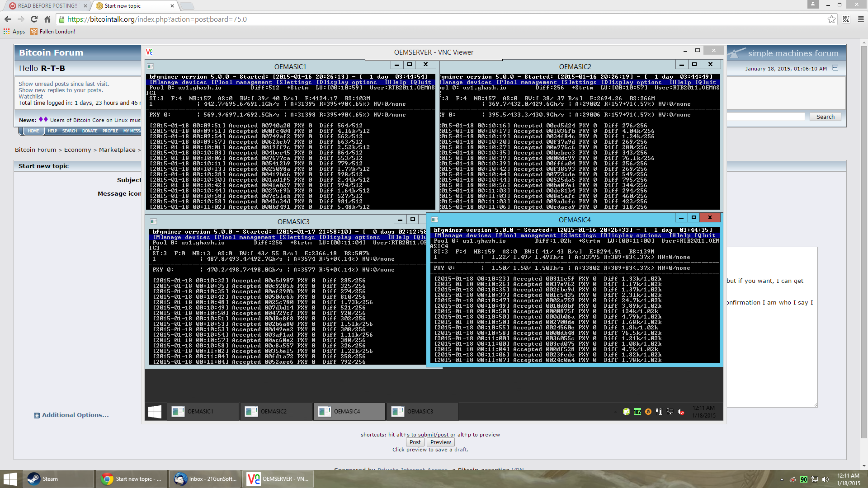The height and width of the screenshot is (488, 868).
Task: Select OEMASIC2 in the remote taskbar
Action: [x=274, y=412]
